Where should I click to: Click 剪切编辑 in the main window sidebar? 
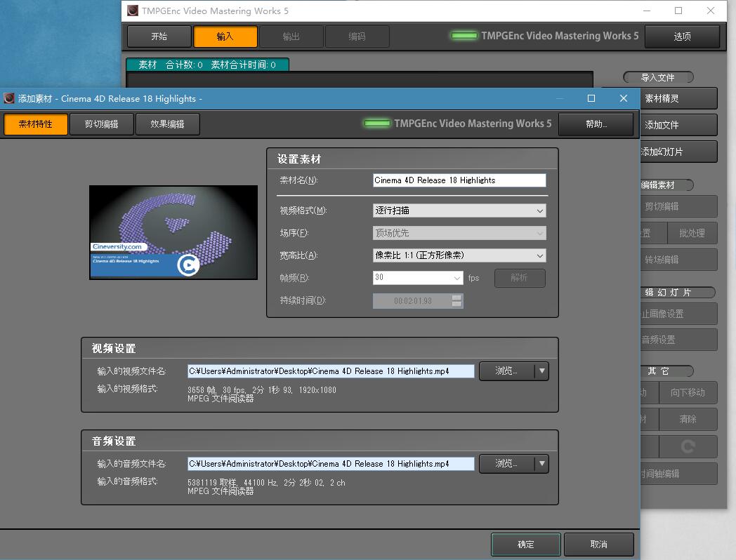(678, 206)
